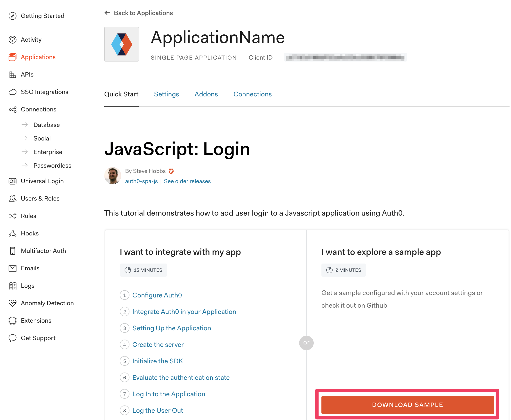Open the Connections tab of the application
511x420 pixels.
(x=253, y=94)
